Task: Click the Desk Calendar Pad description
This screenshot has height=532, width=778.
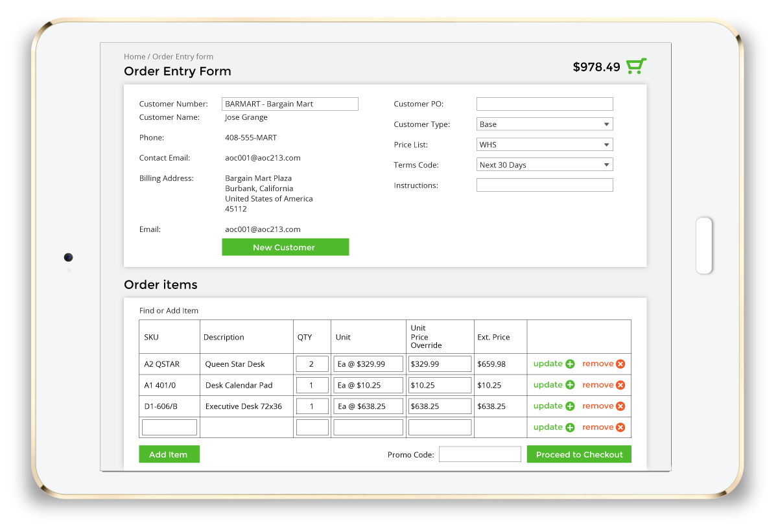Action: coord(239,385)
